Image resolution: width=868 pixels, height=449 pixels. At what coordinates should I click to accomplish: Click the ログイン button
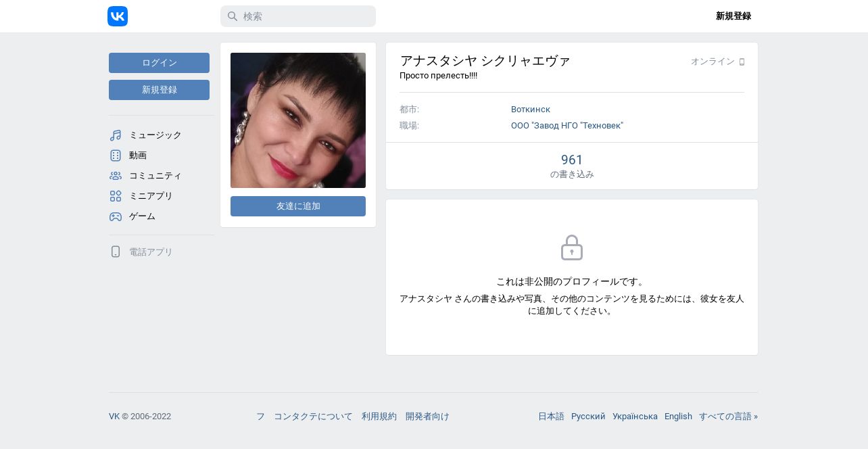click(159, 63)
